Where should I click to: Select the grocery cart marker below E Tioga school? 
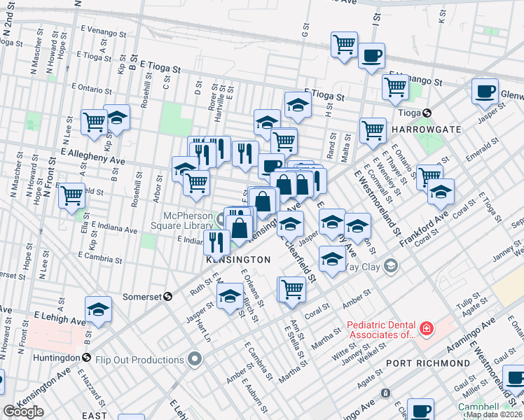coord(284,141)
